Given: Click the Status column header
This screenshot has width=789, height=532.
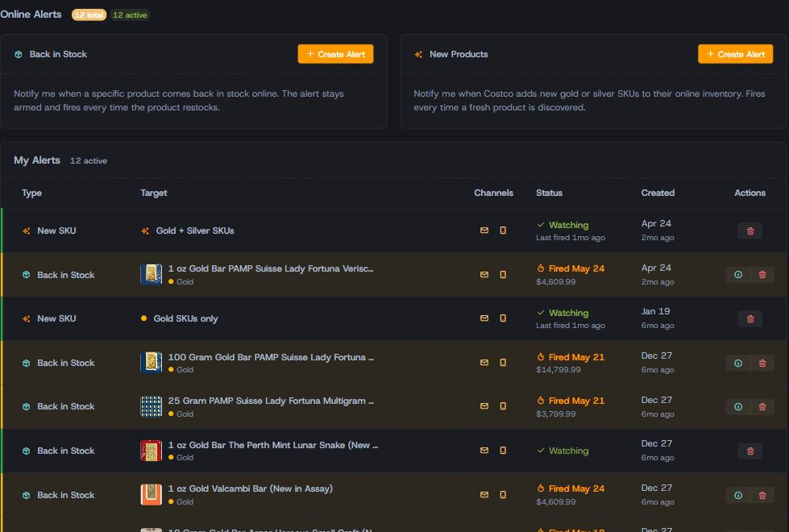Looking at the screenshot, I should click(549, 193).
